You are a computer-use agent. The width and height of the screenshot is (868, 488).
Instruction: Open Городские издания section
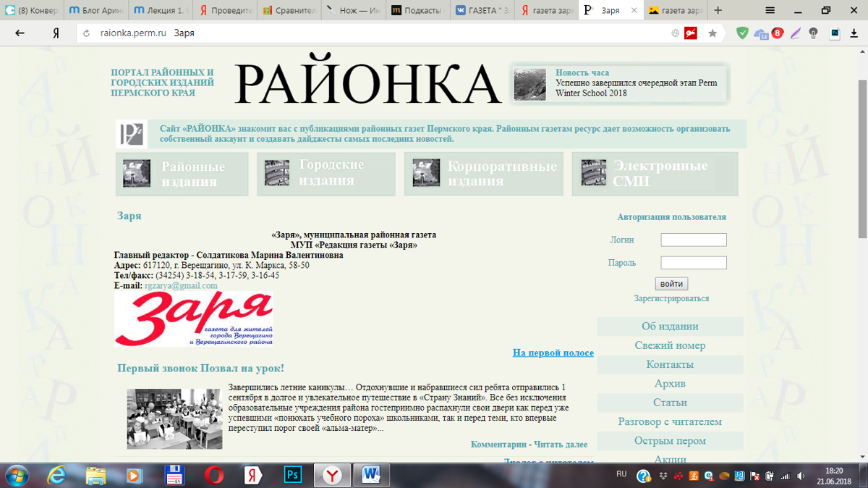coord(325,174)
